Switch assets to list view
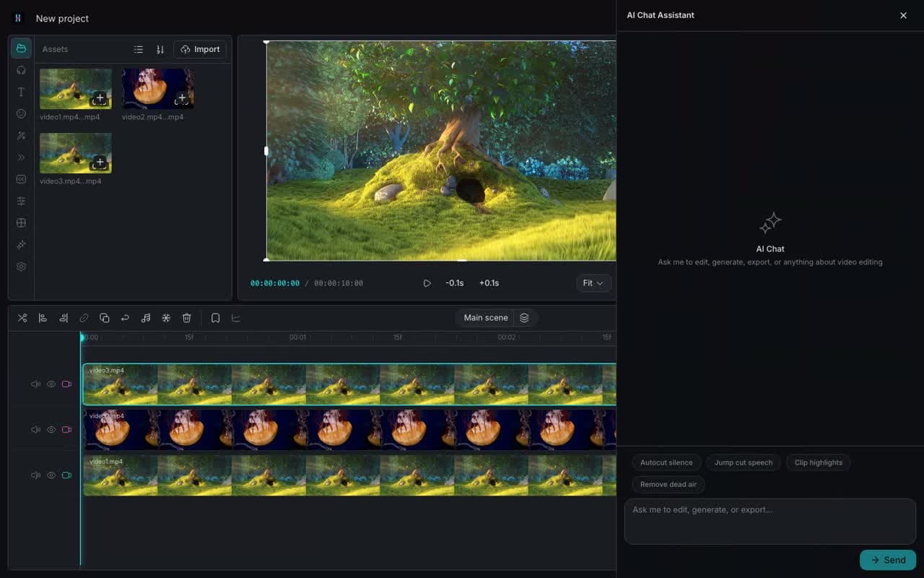Image resolution: width=924 pixels, height=578 pixels. (139, 49)
